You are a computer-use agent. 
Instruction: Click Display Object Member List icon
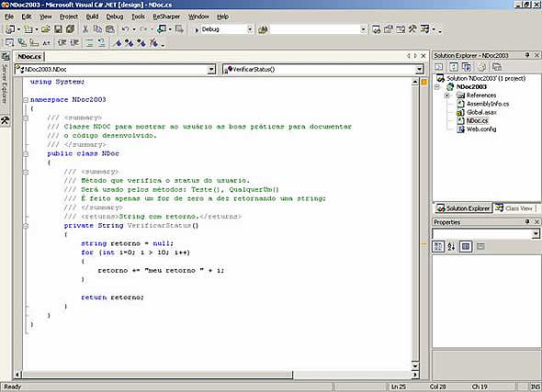tap(9, 43)
